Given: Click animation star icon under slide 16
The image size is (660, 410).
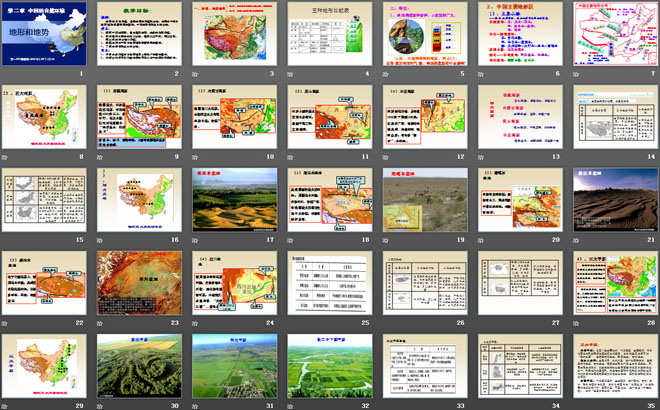Looking at the screenshot, I should pyautogui.click(x=101, y=240).
